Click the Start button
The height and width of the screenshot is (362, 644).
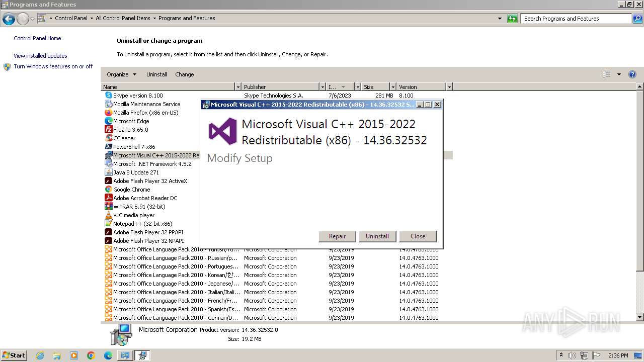tap(14, 355)
